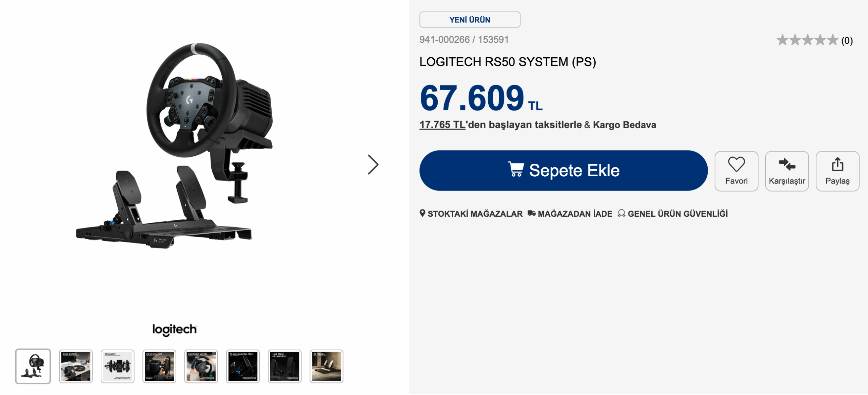Switch to the RS Wheel Hub image
This screenshot has height=395, width=868.
[x=159, y=366]
